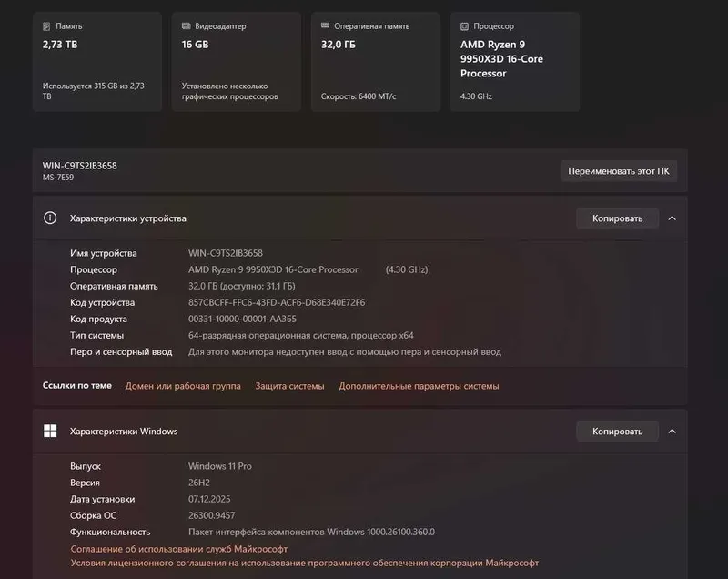Image resolution: width=728 pixels, height=579 pixels.
Task: Select product ID 00331-10000-00001-AA365
Action: (x=242, y=319)
